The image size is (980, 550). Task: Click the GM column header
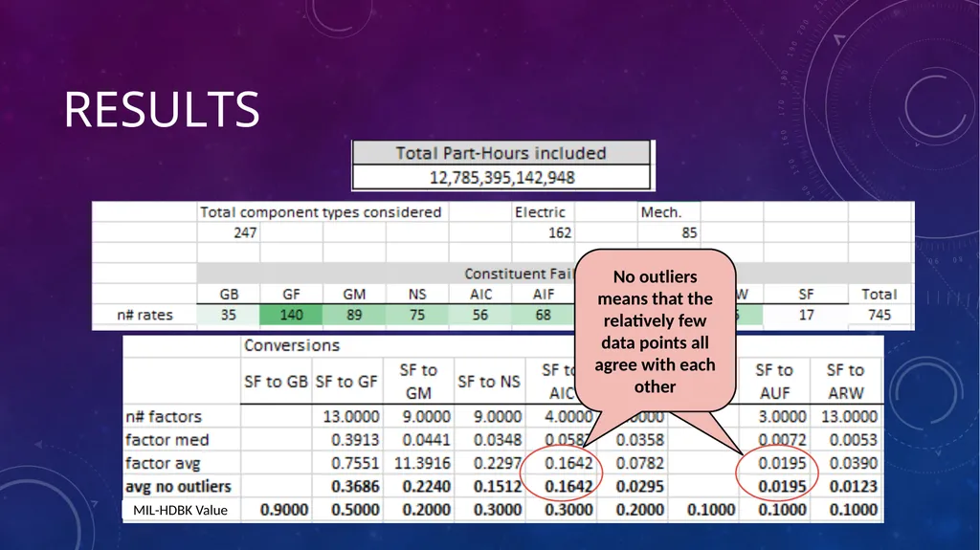coord(354,295)
